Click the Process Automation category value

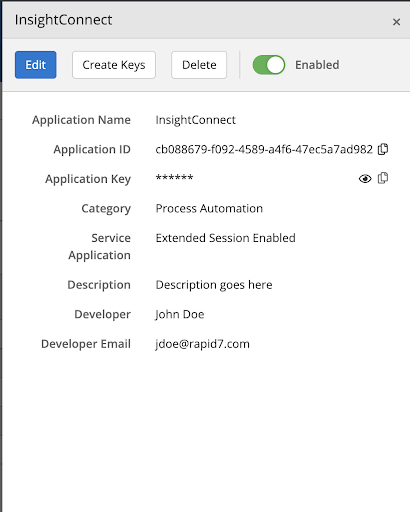click(x=209, y=209)
